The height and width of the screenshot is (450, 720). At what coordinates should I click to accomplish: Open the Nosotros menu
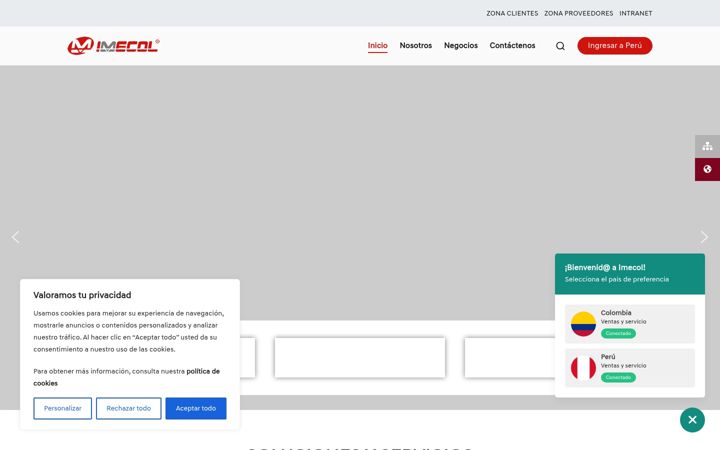click(x=416, y=45)
